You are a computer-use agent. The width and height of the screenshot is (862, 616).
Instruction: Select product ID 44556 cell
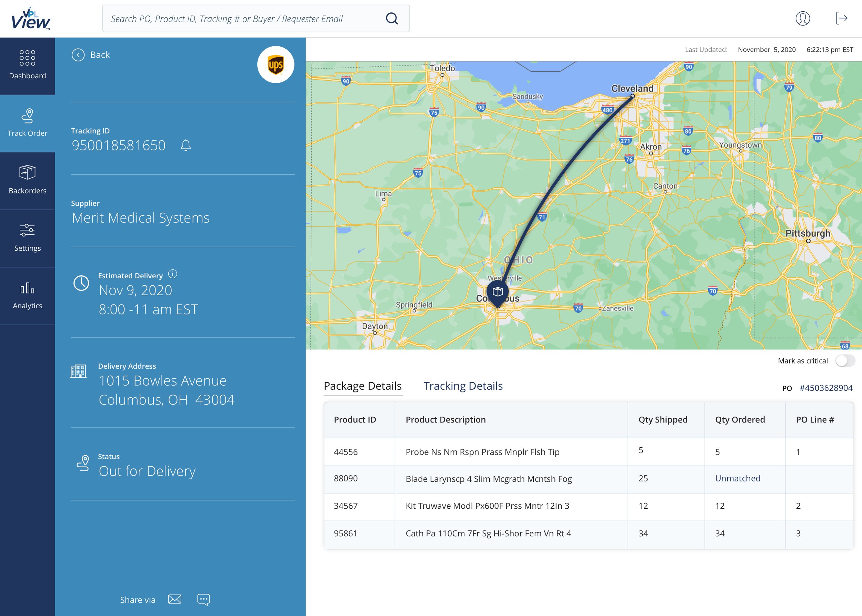tap(360, 452)
